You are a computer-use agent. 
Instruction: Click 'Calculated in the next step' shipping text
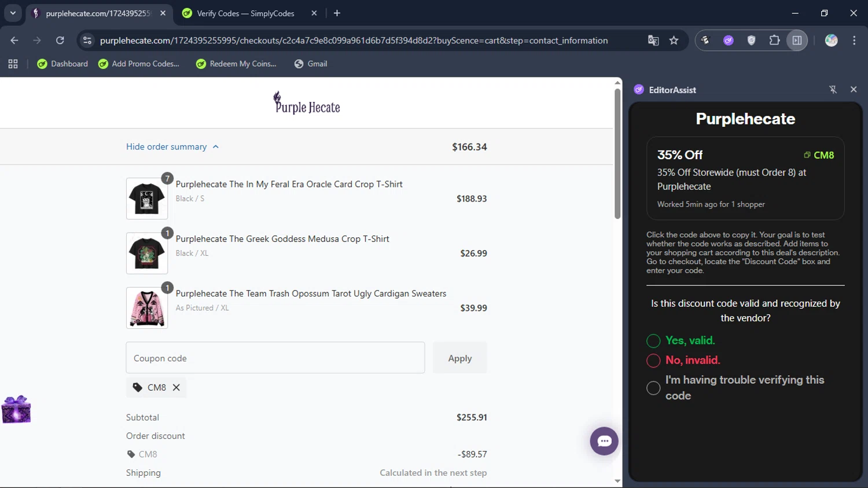pos(433,473)
